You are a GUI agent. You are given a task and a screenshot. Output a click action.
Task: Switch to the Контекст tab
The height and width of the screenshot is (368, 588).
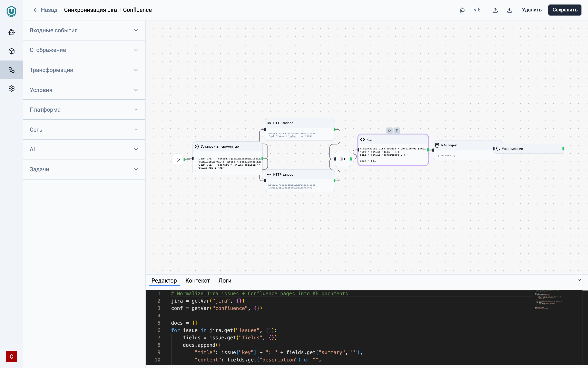(198, 281)
